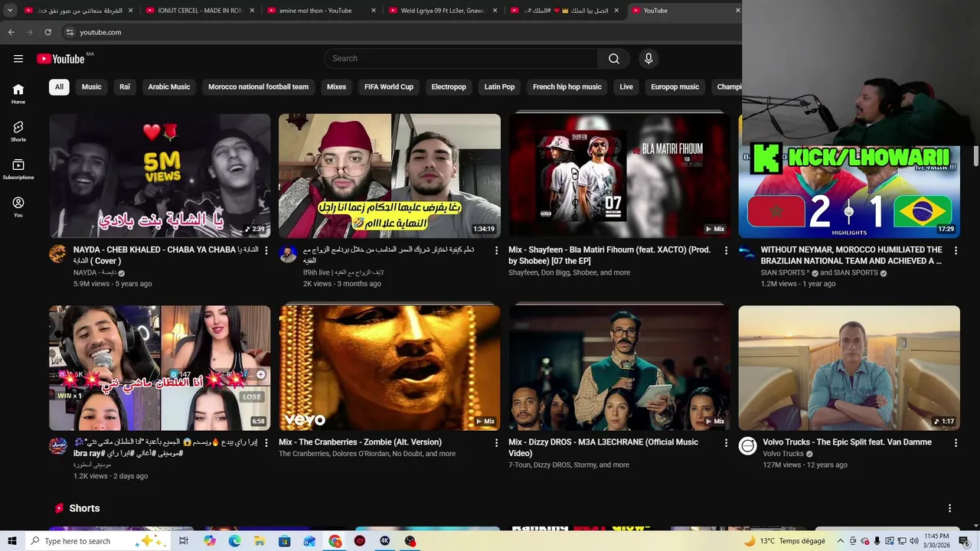Select Morocco national football team chip

[258, 87]
